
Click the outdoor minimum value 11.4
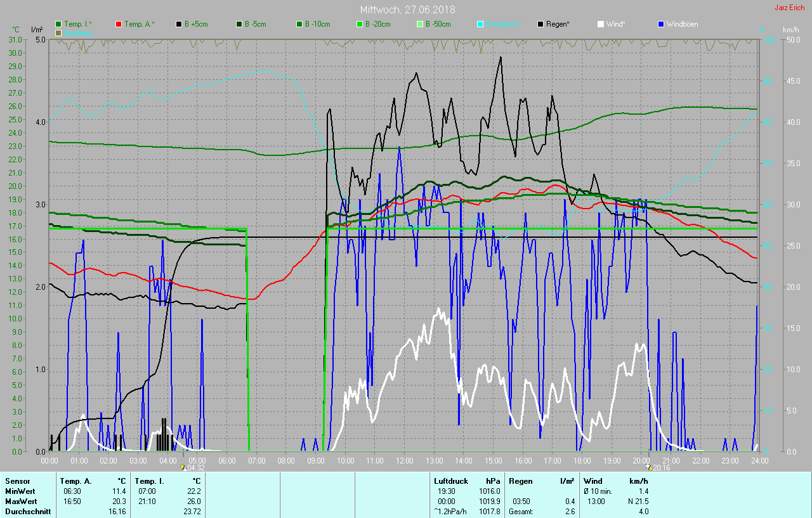[x=119, y=491]
